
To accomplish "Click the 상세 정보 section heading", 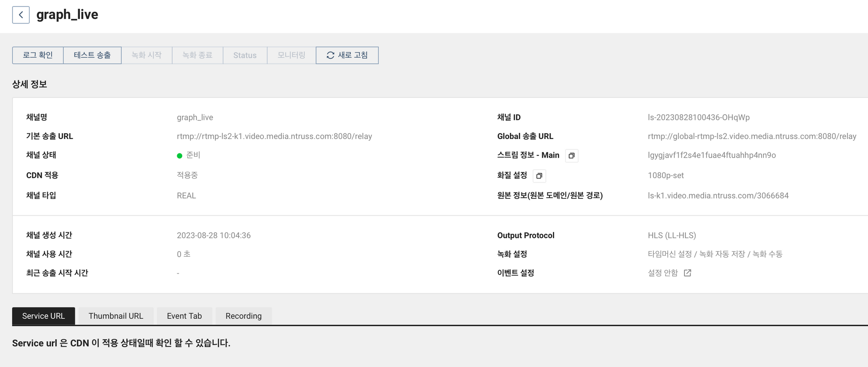I will [30, 84].
